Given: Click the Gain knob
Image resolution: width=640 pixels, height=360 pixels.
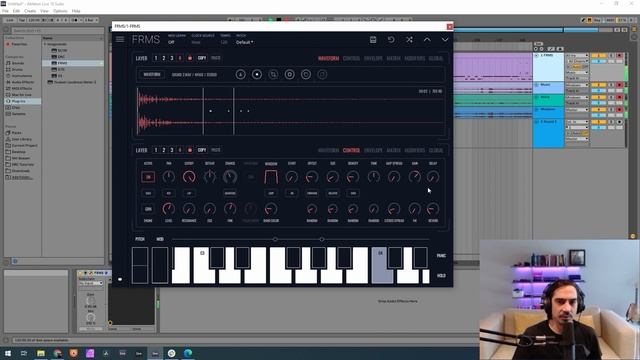Looking at the screenshot, I should click(x=415, y=177).
